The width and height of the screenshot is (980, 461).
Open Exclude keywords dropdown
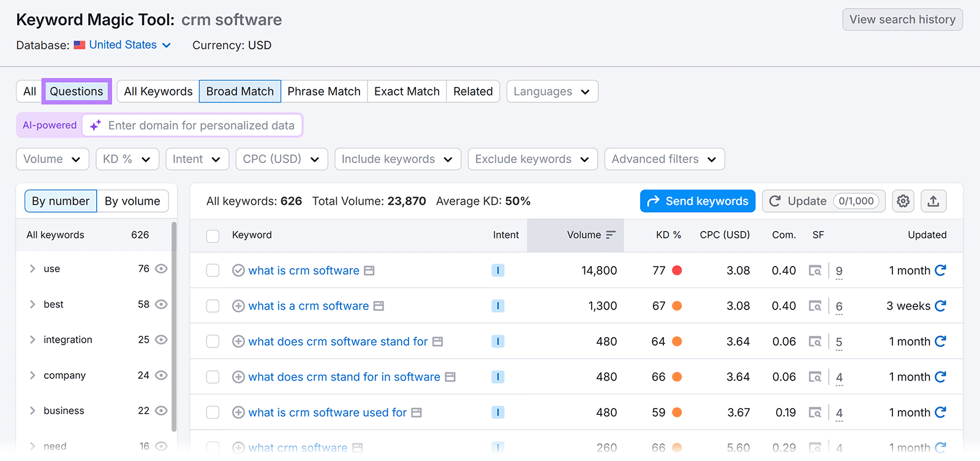point(533,159)
